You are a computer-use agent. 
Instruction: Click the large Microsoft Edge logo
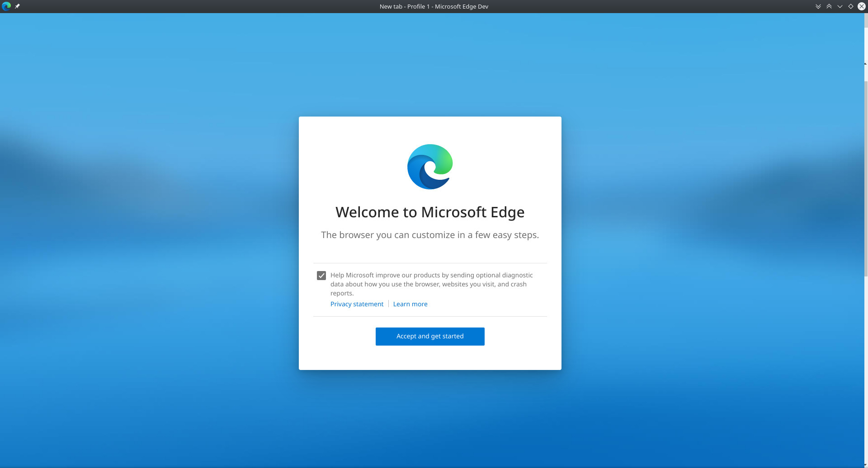430,167
